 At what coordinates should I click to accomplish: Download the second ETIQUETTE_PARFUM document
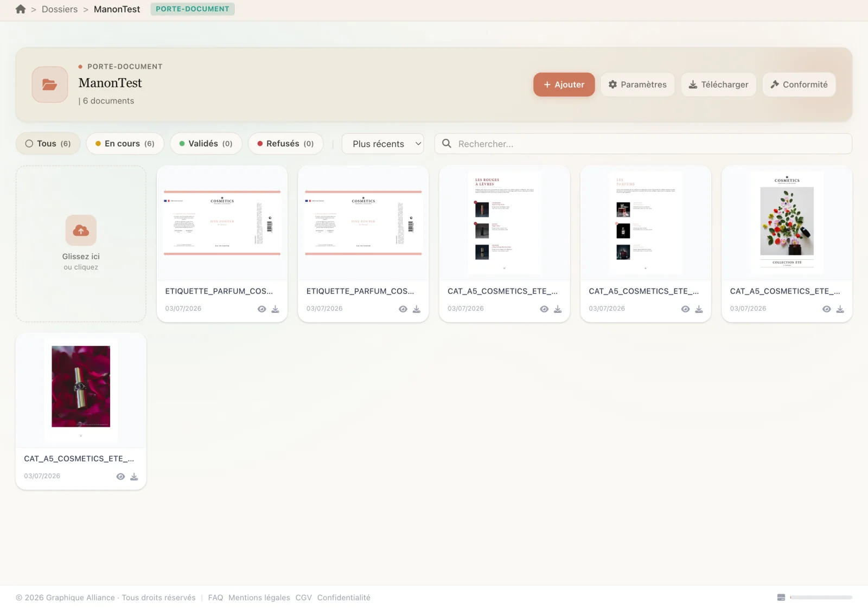(x=416, y=309)
